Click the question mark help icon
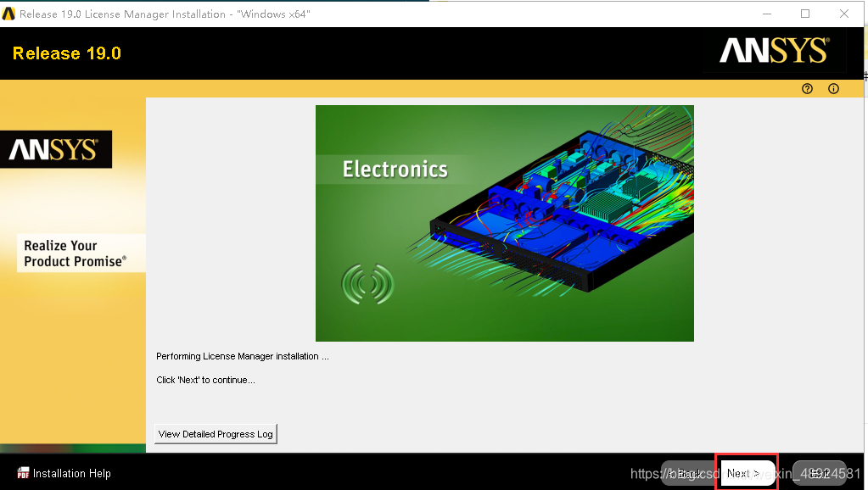The width and height of the screenshot is (868, 490). coord(807,89)
